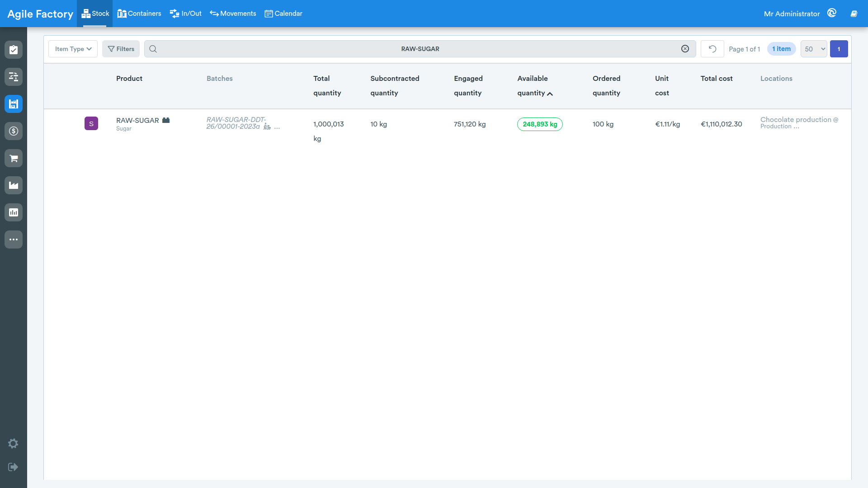
Task: Switch to the Stock tab
Action: click(x=95, y=14)
